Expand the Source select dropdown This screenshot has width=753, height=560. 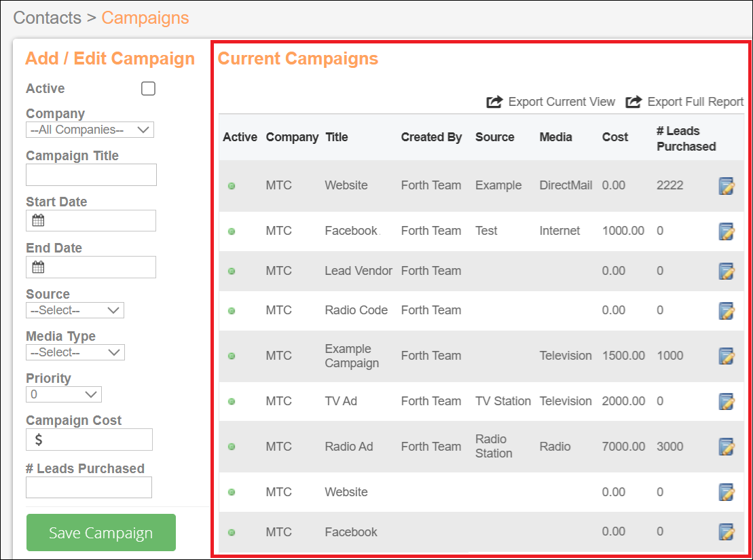tap(75, 310)
